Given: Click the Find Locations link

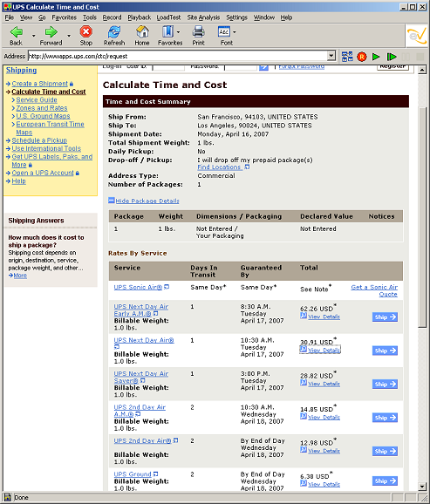Looking at the screenshot, I should pos(219,167).
